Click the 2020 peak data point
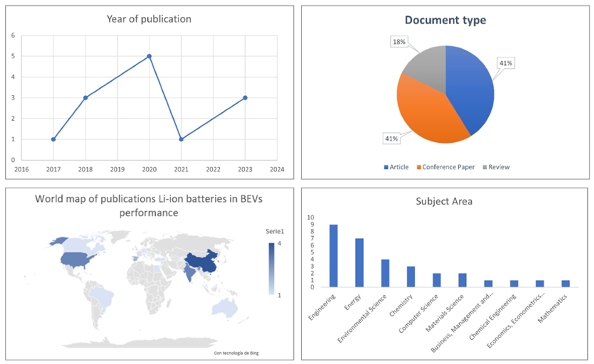This screenshot has width=594, height=364. 149,56
